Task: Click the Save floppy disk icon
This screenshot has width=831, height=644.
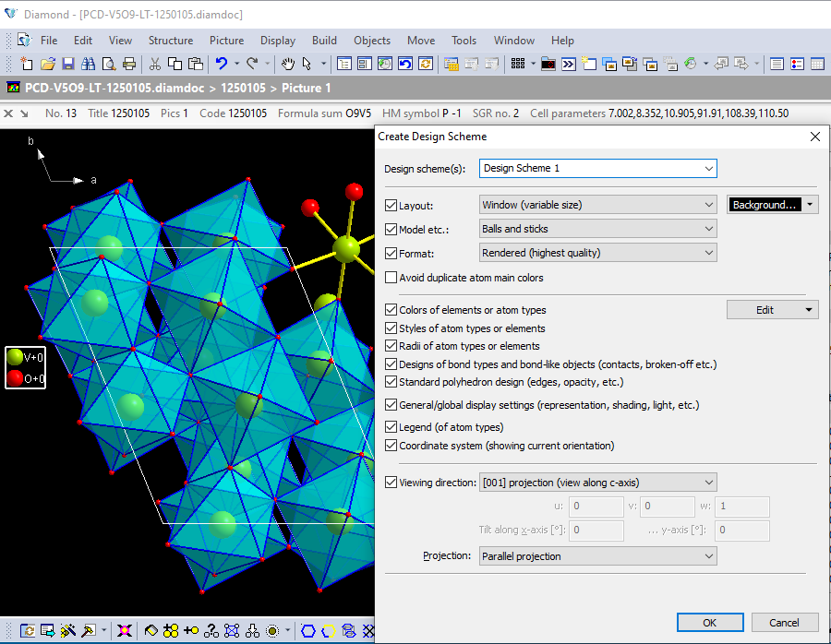Action: click(67, 64)
